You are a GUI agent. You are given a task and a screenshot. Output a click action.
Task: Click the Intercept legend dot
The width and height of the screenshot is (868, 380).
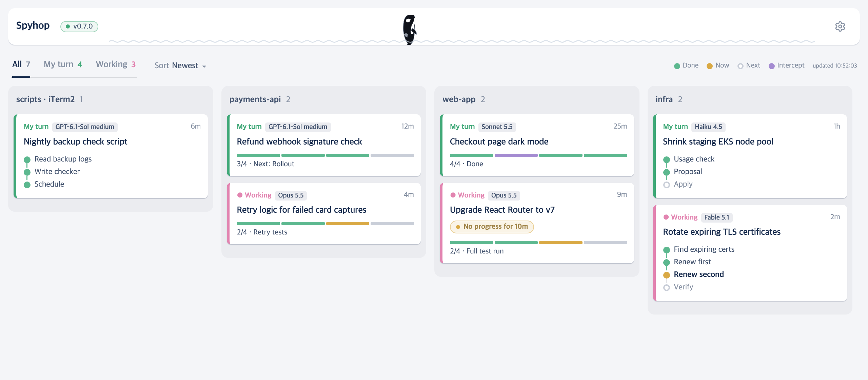[x=772, y=66]
